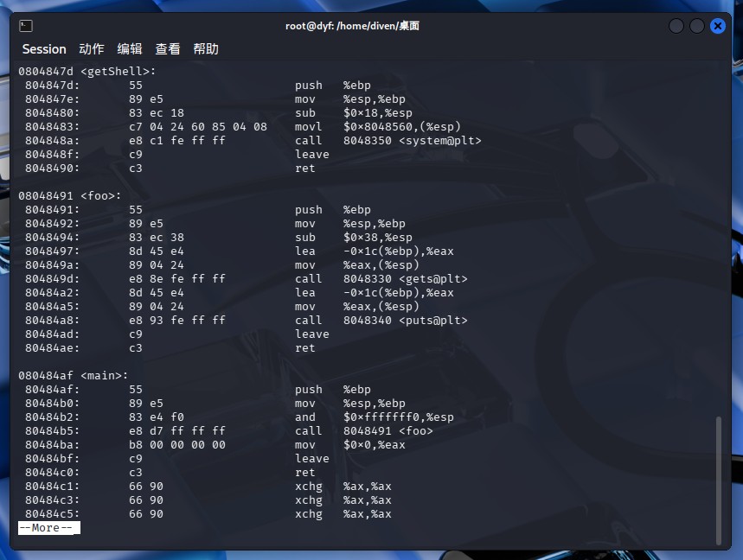743x560 pixels.
Task: Click the main function header line
Action: pos(73,376)
